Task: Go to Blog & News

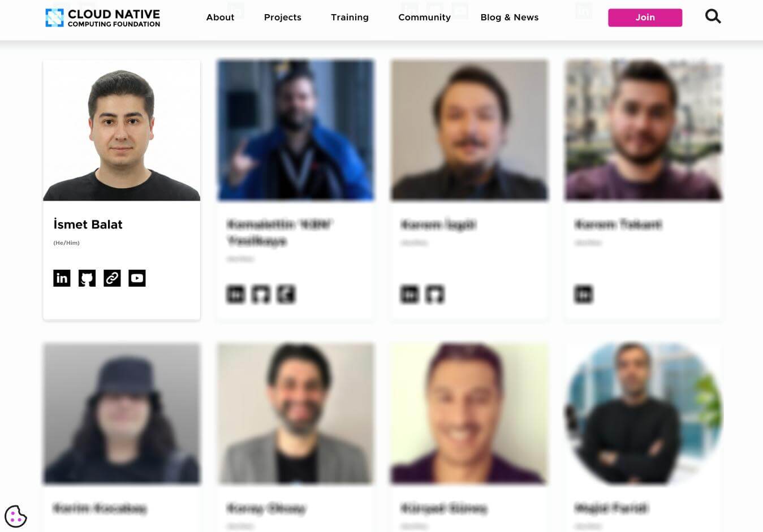Action: tap(510, 18)
